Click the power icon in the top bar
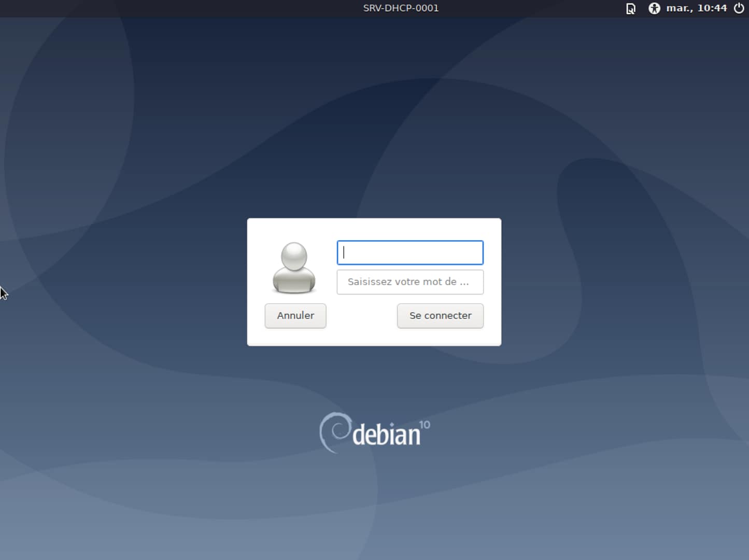The height and width of the screenshot is (560, 749). [x=739, y=8]
